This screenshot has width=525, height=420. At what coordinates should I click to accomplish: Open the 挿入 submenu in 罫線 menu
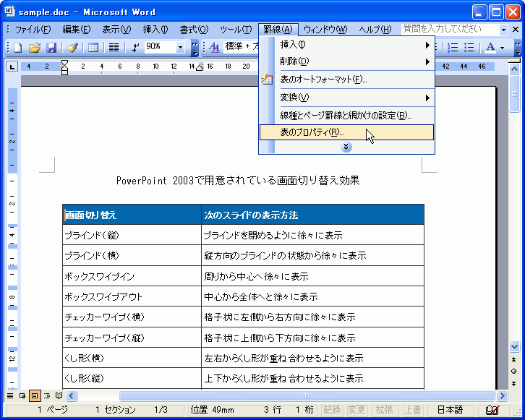(x=347, y=45)
